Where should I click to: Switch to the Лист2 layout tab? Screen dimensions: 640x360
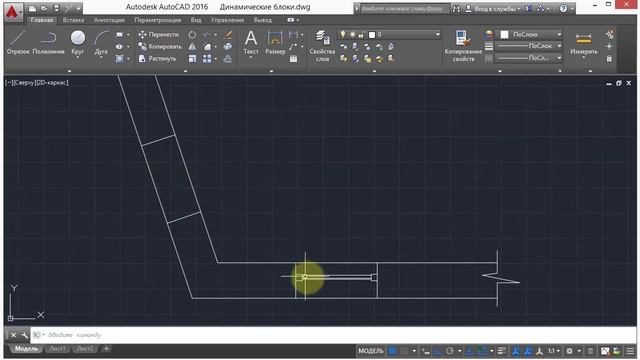click(85, 349)
